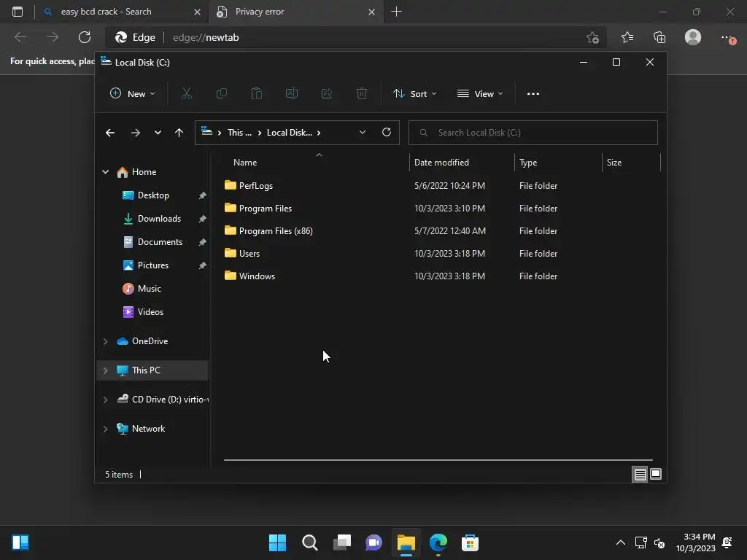The width and height of the screenshot is (747, 560).
Task: Open the View dropdown menu
Action: coord(480,94)
